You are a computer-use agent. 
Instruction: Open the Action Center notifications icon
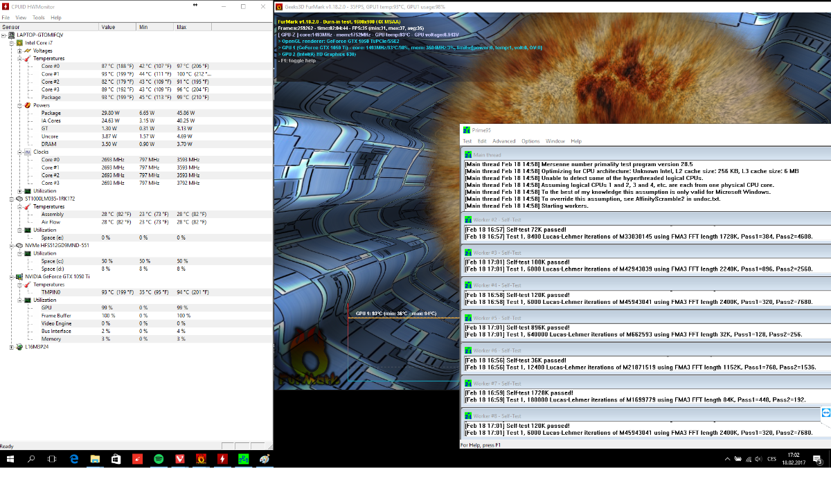(x=819, y=458)
